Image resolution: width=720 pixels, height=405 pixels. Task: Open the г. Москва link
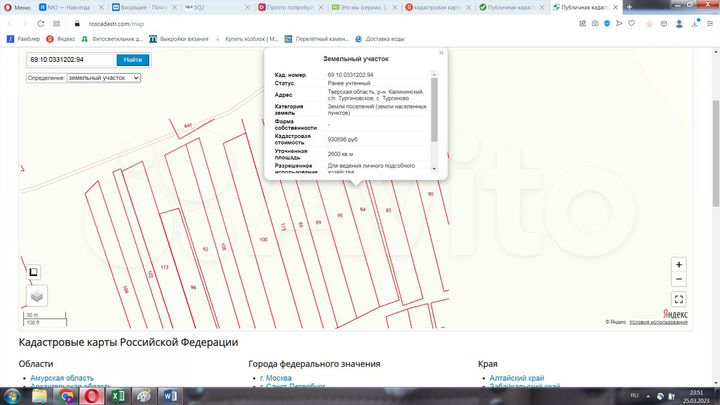276,378
